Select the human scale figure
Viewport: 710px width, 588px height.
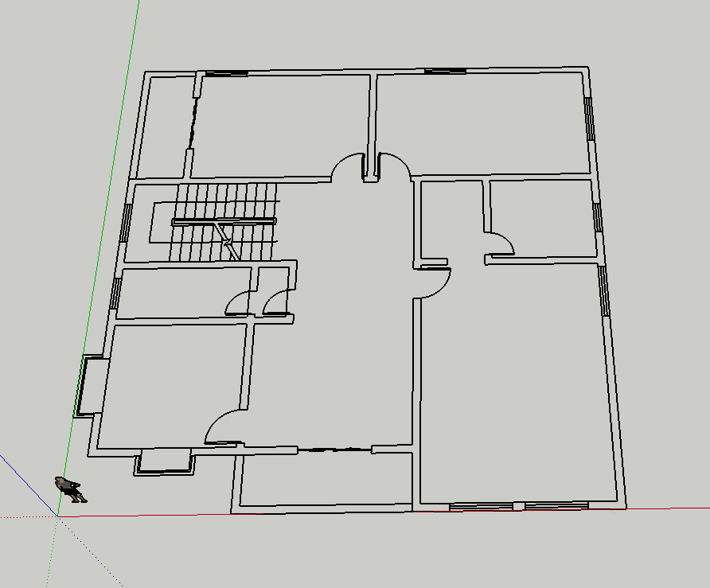[x=71, y=489]
